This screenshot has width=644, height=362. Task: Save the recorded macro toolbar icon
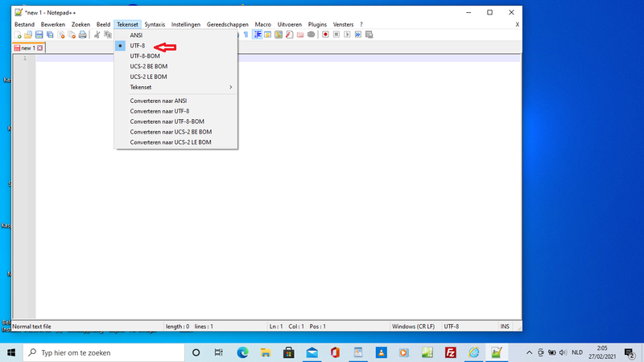(x=369, y=35)
